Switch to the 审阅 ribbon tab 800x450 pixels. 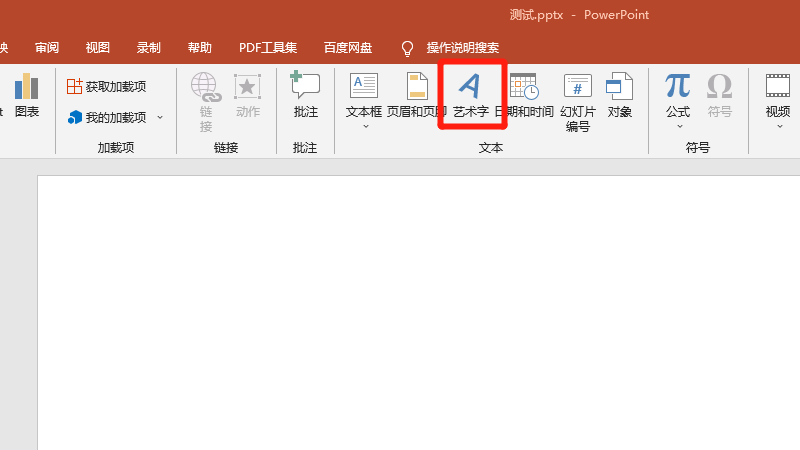click(x=47, y=48)
